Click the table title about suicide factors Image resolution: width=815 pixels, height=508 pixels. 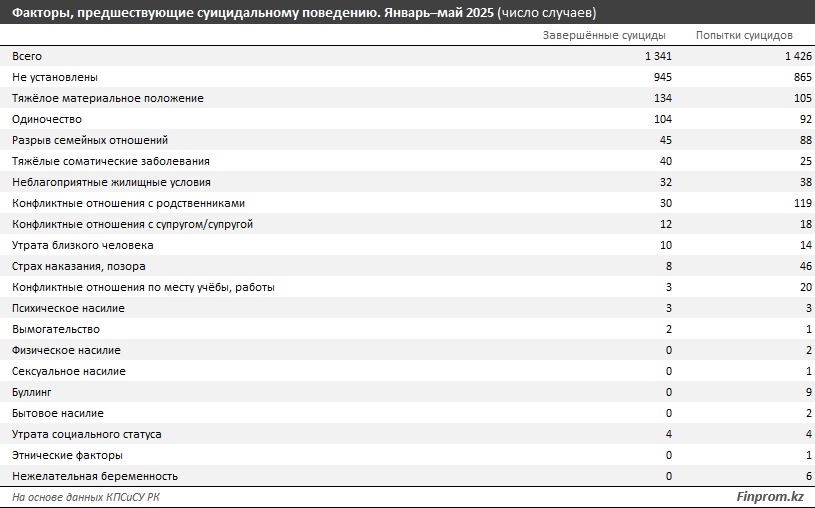pos(304,12)
